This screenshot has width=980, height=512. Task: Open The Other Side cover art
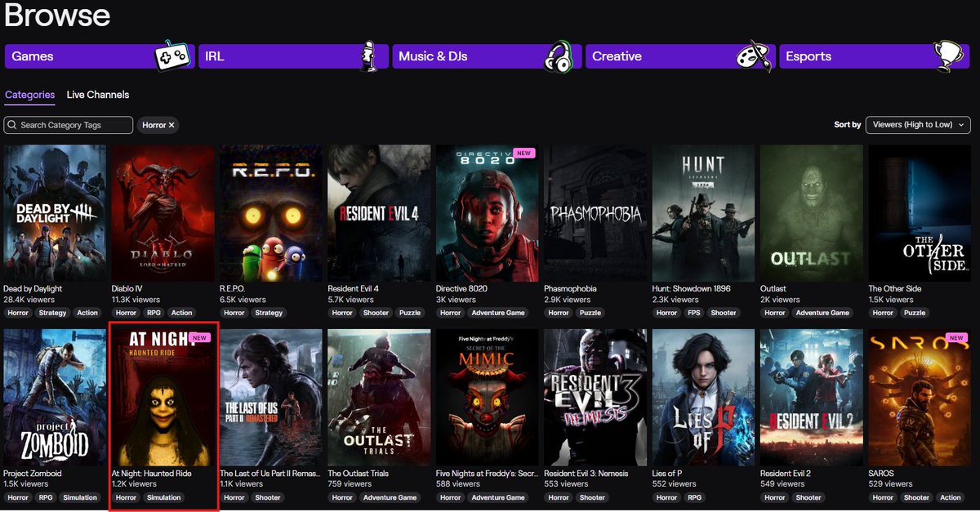920,213
